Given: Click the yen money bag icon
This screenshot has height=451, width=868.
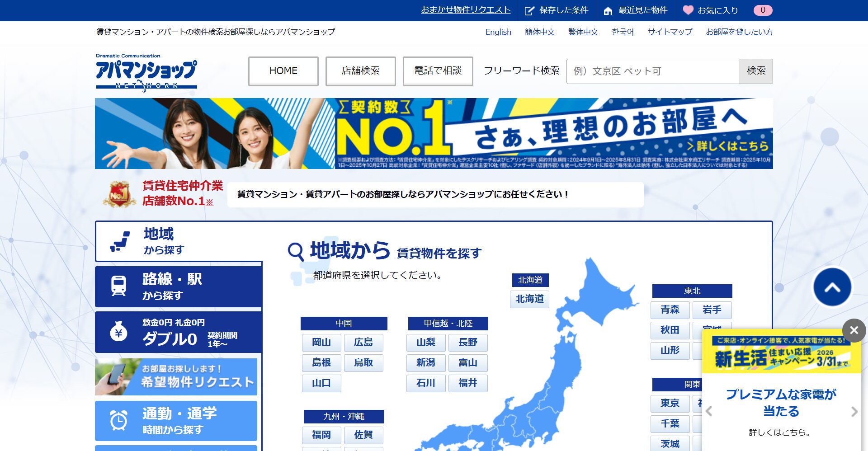Looking at the screenshot, I should tap(118, 332).
